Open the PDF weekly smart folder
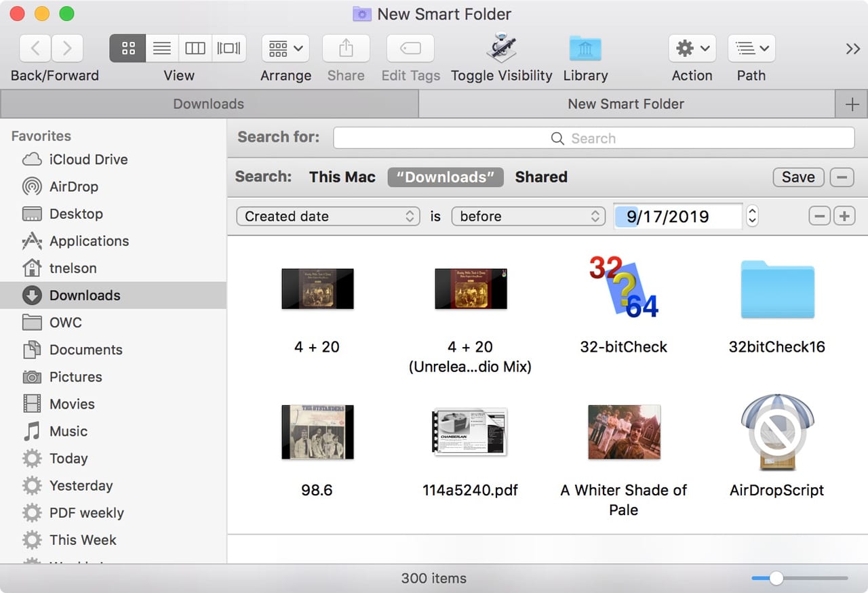The width and height of the screenshot is (868, 593). (113, 512)
